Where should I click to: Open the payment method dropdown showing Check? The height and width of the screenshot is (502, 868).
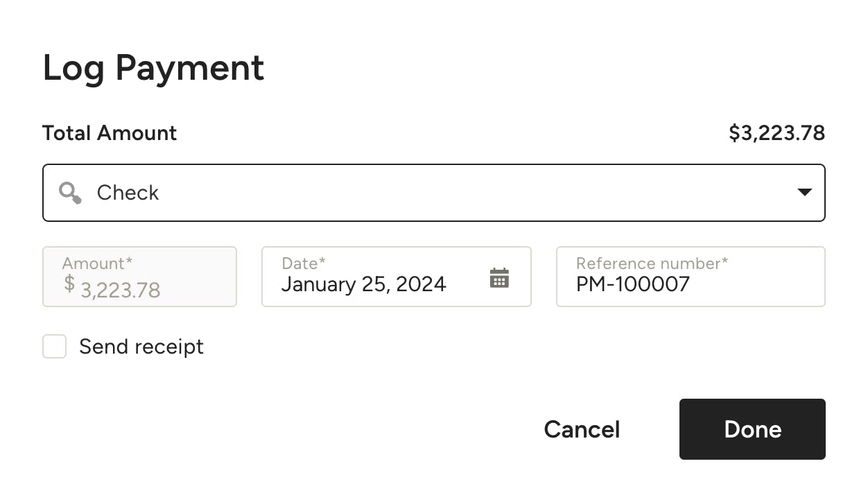434,193
